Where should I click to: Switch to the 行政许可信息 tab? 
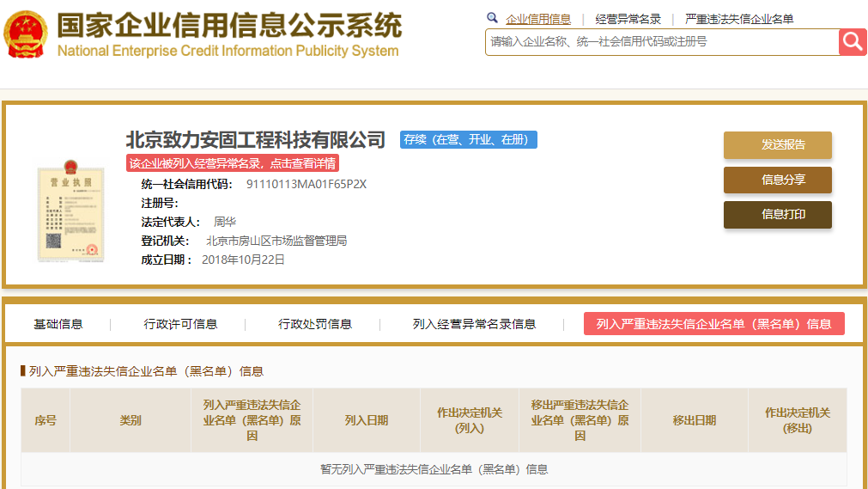click(x=180, y=324)
